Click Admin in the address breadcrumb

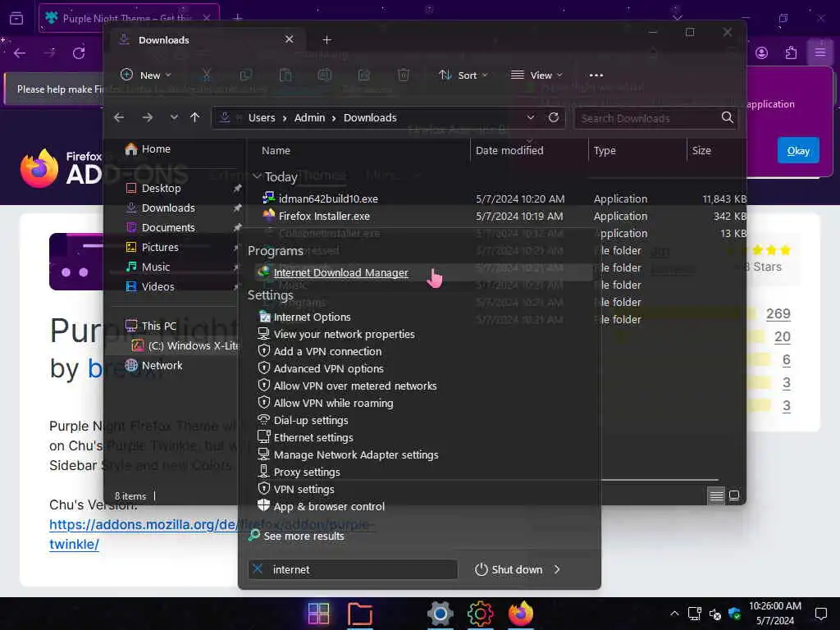click(309, 118)
